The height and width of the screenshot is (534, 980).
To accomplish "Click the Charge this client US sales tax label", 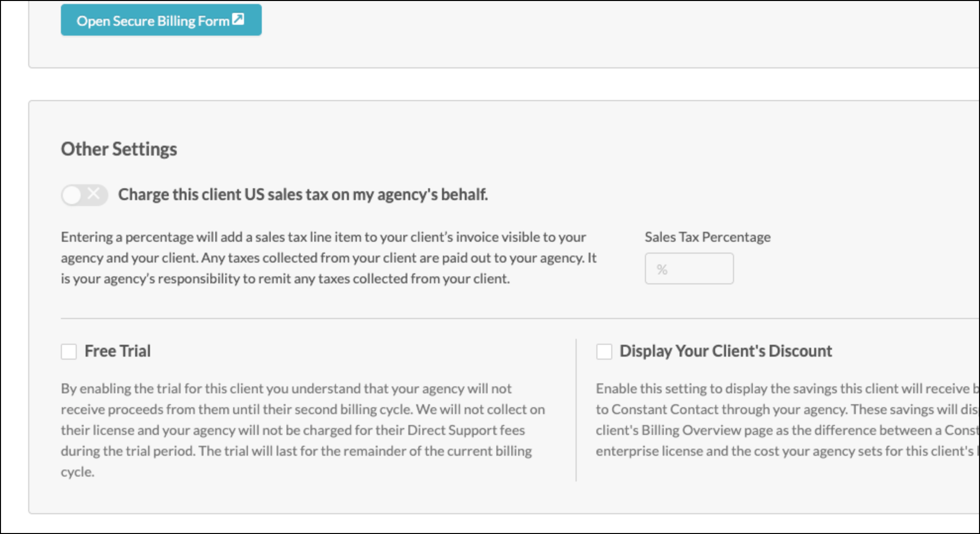I will (x=303, y=195).
